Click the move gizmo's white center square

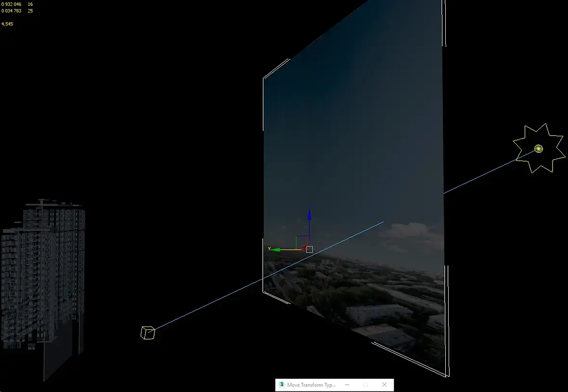tap(310, 249)
